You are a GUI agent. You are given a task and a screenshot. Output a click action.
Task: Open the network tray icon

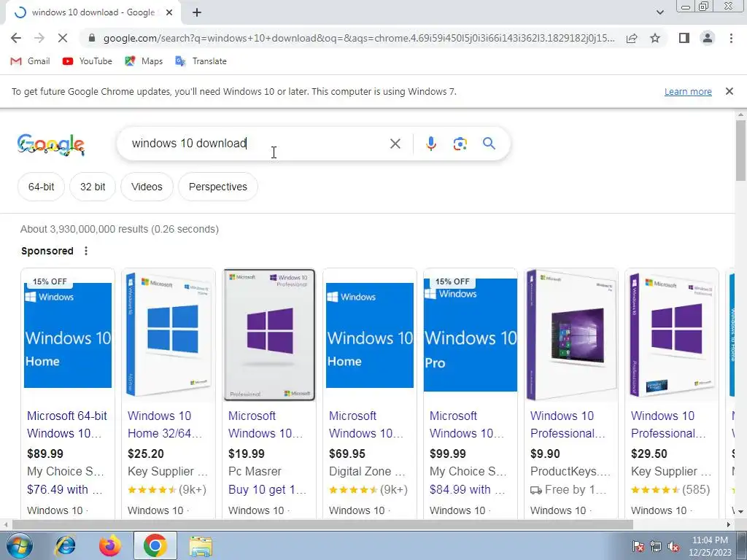click(x=656, y=546)
